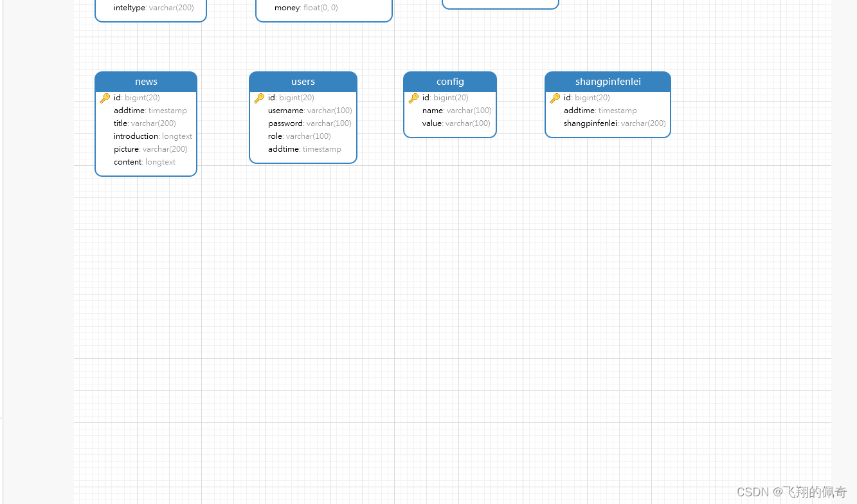Click the shangpinfenlei varchar(200) field
Image resolution: width=857 pixels, height=504 pixels.
click(x=615, y=123)
